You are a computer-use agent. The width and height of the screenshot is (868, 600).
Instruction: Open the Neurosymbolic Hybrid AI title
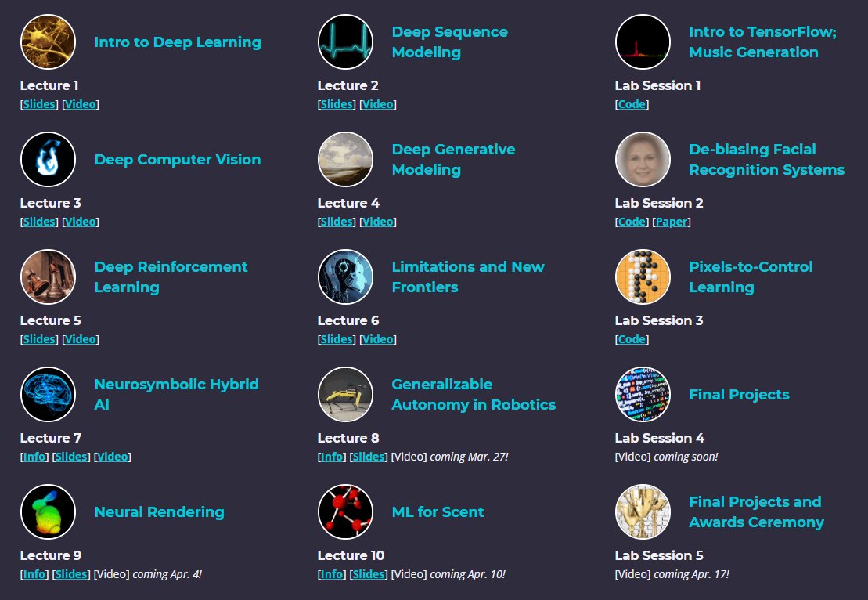tap(177, 395)
